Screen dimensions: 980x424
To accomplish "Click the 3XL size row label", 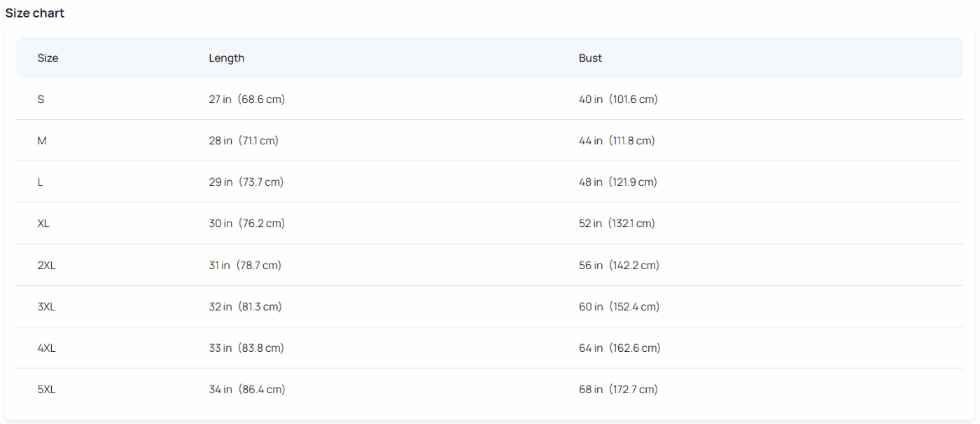I will [46, 307].
